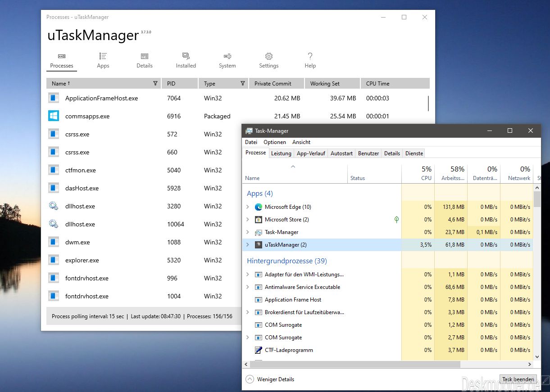Open the Installed section in uTaskManager

point(186,61)
